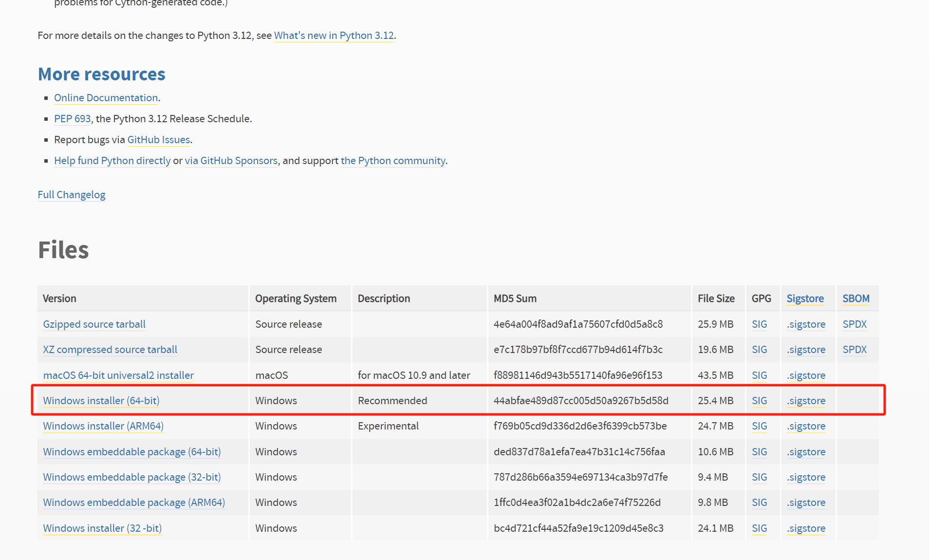Click the What's new in Python 3.12 link
This screenshot has width=929, height=560.
tap(334, 36)
